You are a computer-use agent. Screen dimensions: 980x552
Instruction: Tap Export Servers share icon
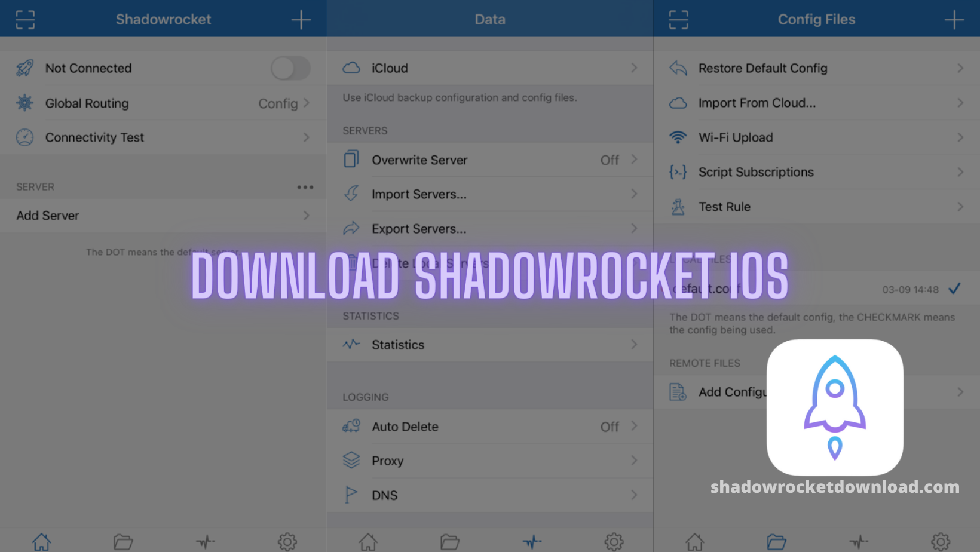coord(351,228)
